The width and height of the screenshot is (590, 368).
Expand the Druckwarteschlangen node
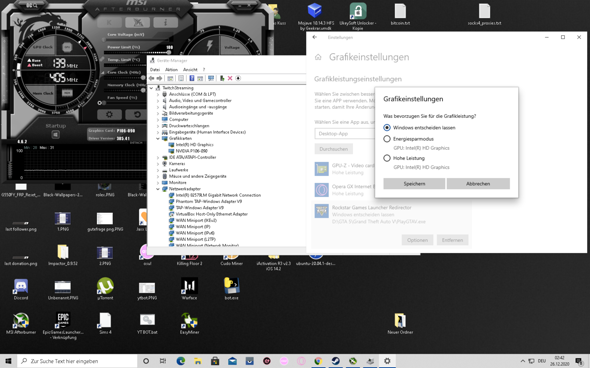coord(158,126)
